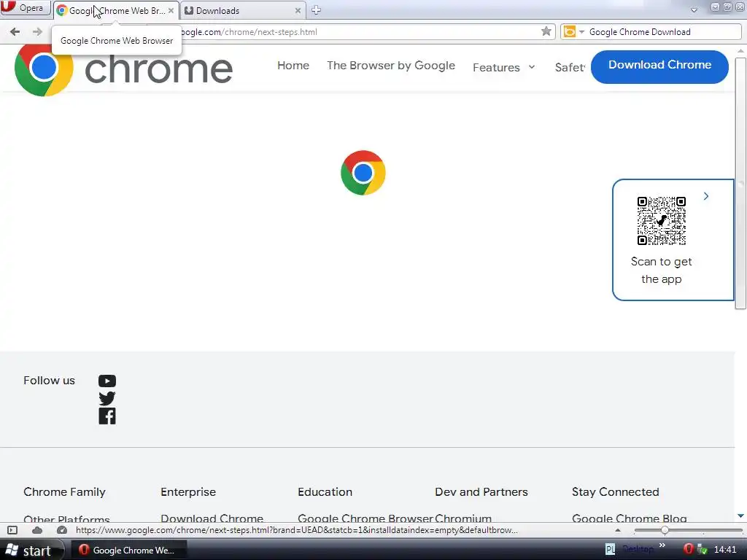Open the Facebook follow icon
The width and height of the screenshot is (747, 560).
click(107, 416)
